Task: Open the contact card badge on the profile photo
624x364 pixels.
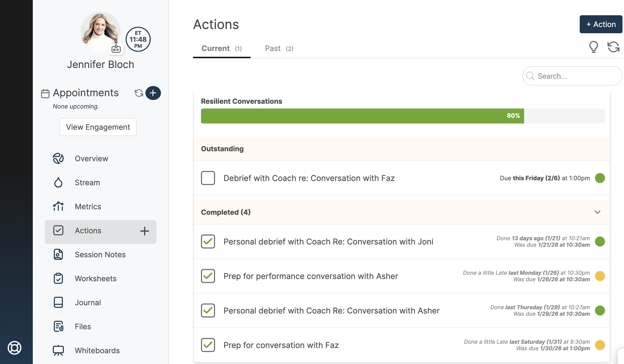Action: click(x=116, y=49)
